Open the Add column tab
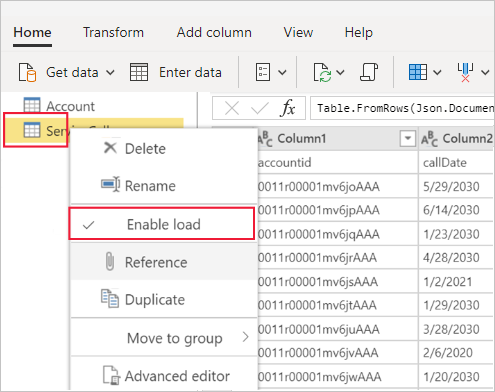The width and height of the screenshot is (495, 392). click(x=214, y=32)
